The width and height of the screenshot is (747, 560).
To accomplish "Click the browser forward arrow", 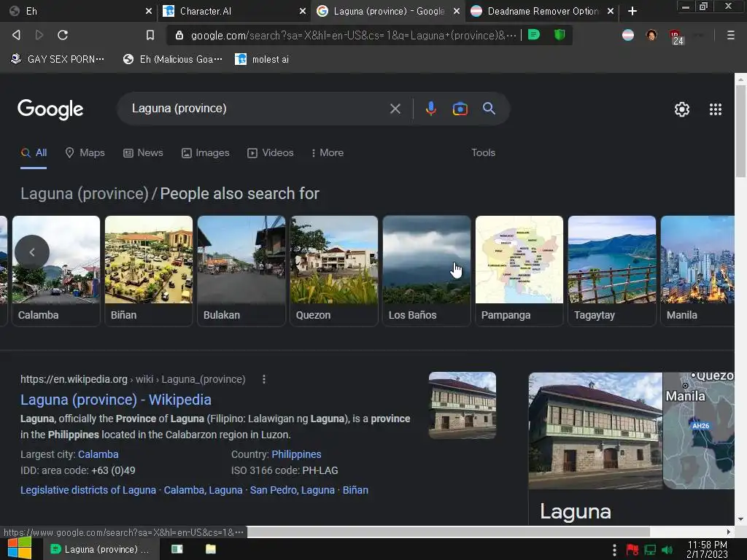I will pos(39,35).
